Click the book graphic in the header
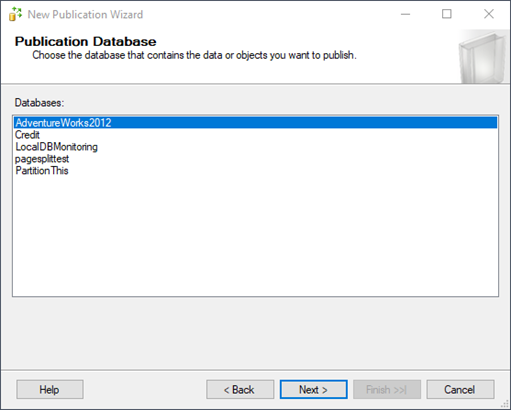This screenshot has width=511, height=410. 483,57
